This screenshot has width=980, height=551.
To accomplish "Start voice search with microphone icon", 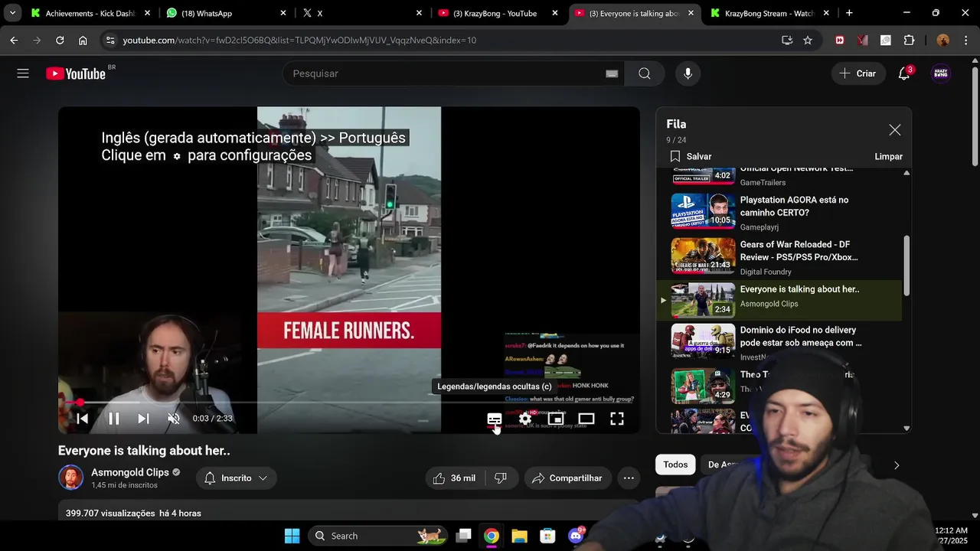I will tap(688, 73).
